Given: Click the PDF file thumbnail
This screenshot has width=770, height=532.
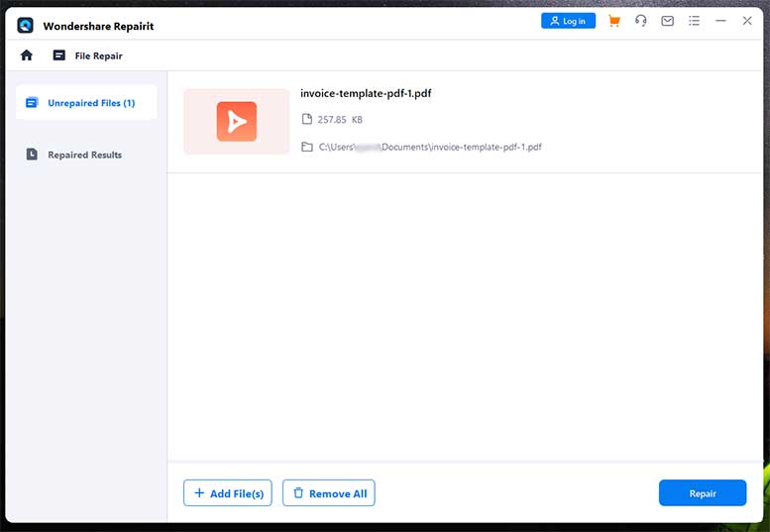Looking at the screenshot, I should (237, 121).
